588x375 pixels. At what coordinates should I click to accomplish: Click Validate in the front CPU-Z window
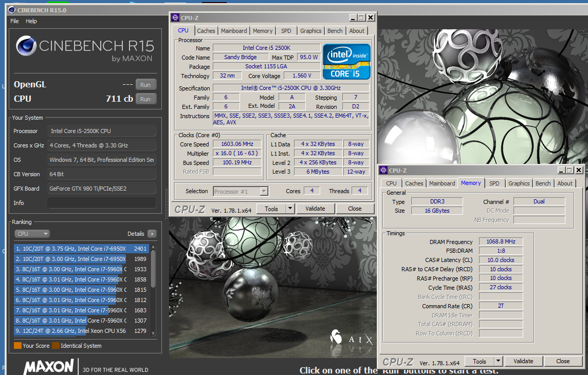[315, 209]
